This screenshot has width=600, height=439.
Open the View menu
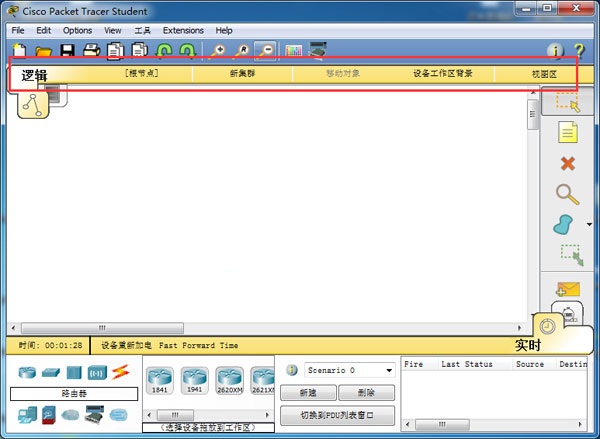[112, 30]
